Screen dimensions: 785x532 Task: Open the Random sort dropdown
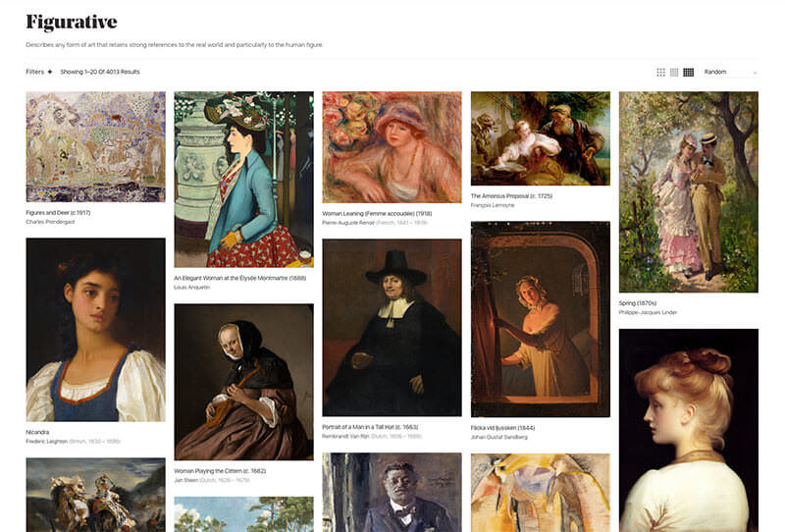click(x=730, y=72)
